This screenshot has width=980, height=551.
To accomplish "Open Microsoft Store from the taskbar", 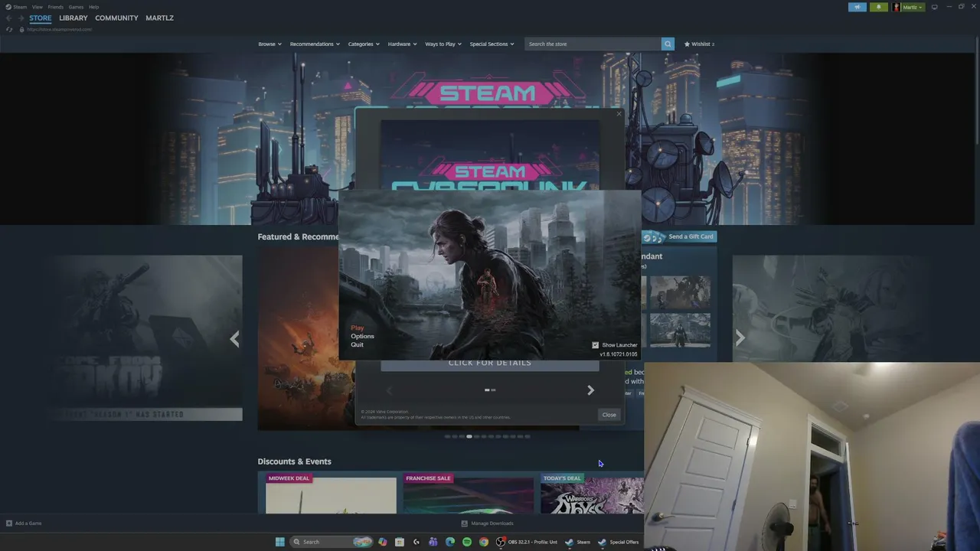I will click(400, 542).
